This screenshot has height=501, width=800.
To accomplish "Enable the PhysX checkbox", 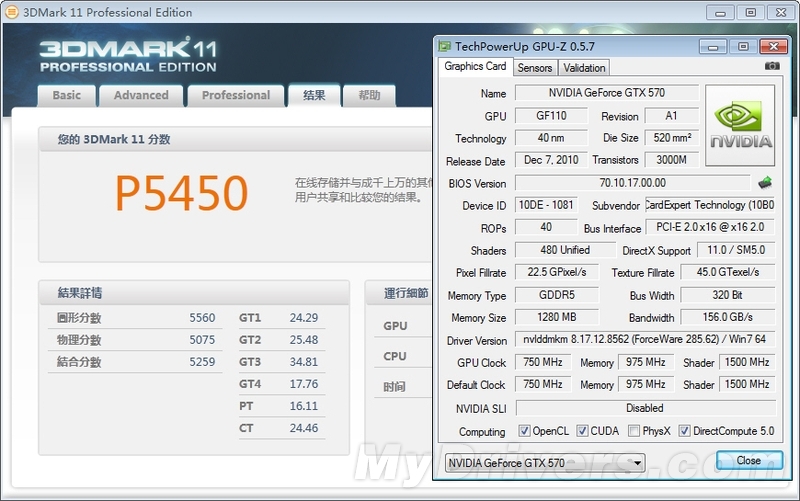I will [634, 431].
